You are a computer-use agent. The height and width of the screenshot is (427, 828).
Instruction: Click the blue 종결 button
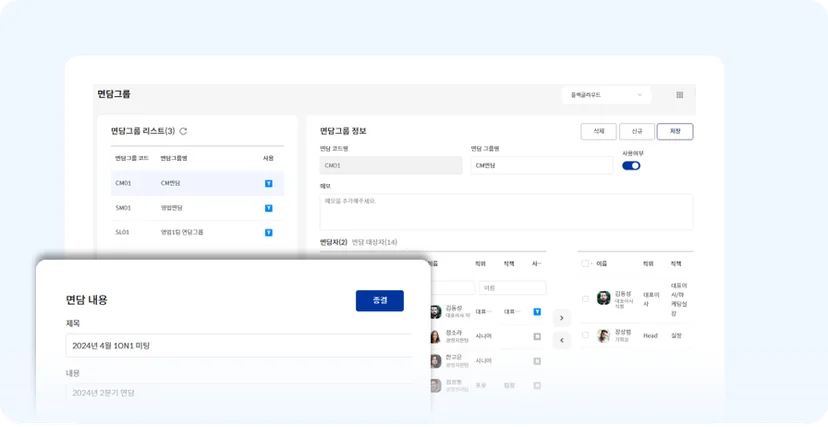point(380,300)
